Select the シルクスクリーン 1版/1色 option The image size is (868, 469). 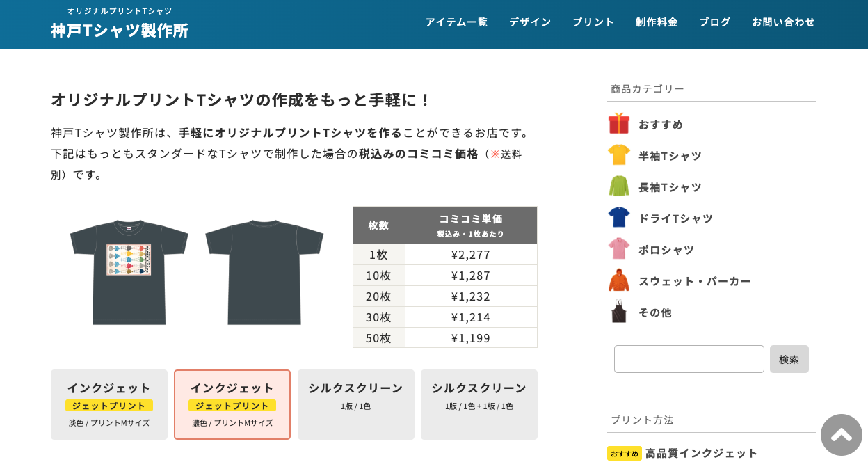[355, 404]
